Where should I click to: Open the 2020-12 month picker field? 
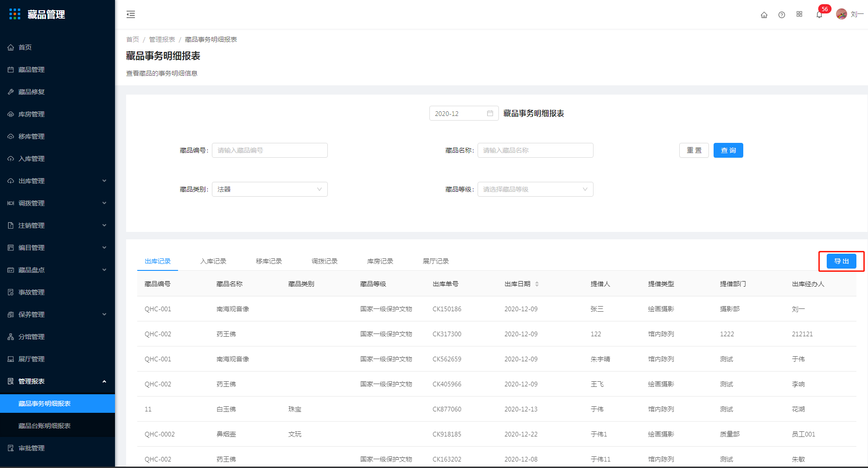[464, 113]
